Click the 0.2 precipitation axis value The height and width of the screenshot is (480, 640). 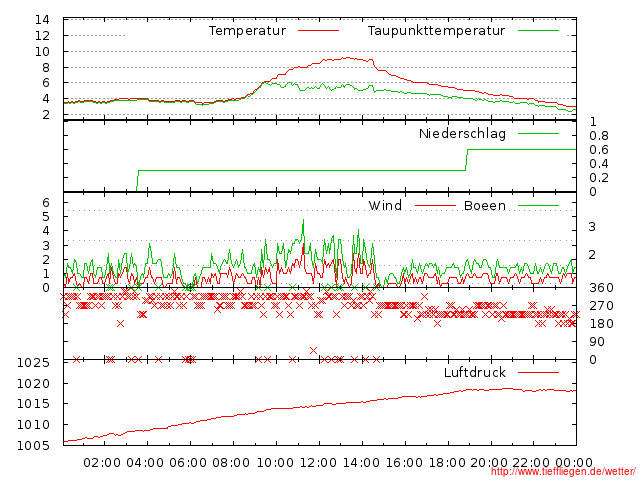(599, 178)
